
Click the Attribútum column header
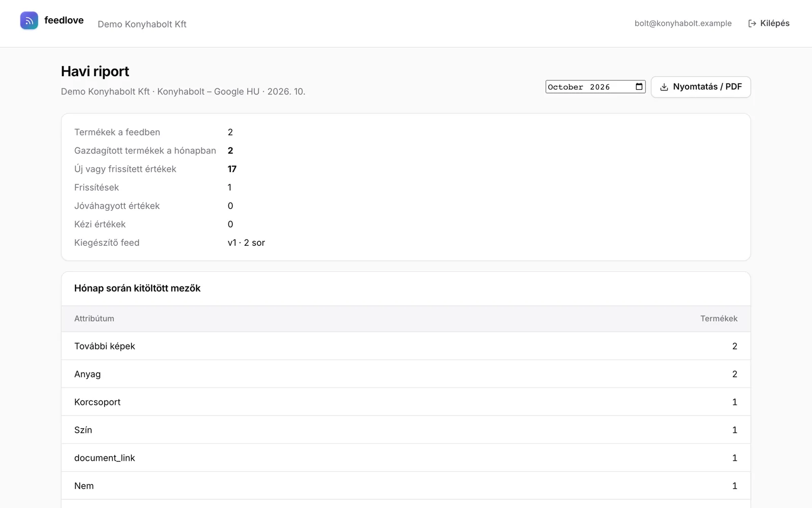click(x=94, y=319)
